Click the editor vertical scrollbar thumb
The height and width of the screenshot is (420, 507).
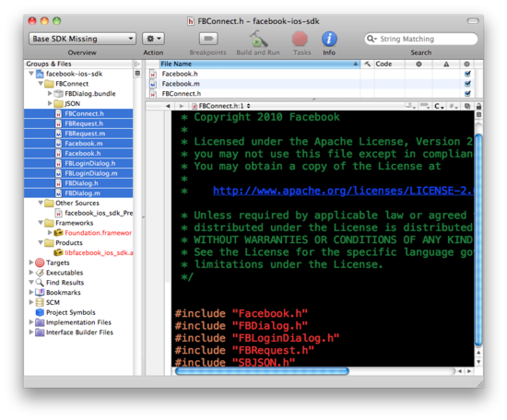[478, 239]
